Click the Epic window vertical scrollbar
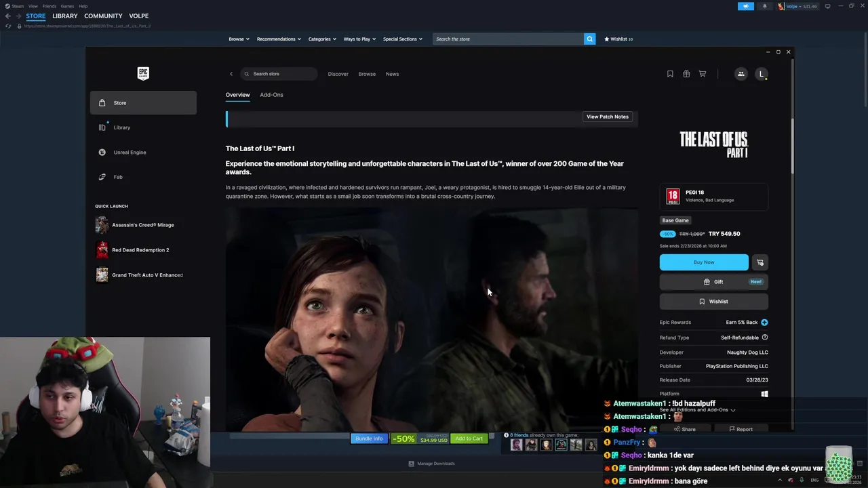The image size is (868, 488). point(791,146)
